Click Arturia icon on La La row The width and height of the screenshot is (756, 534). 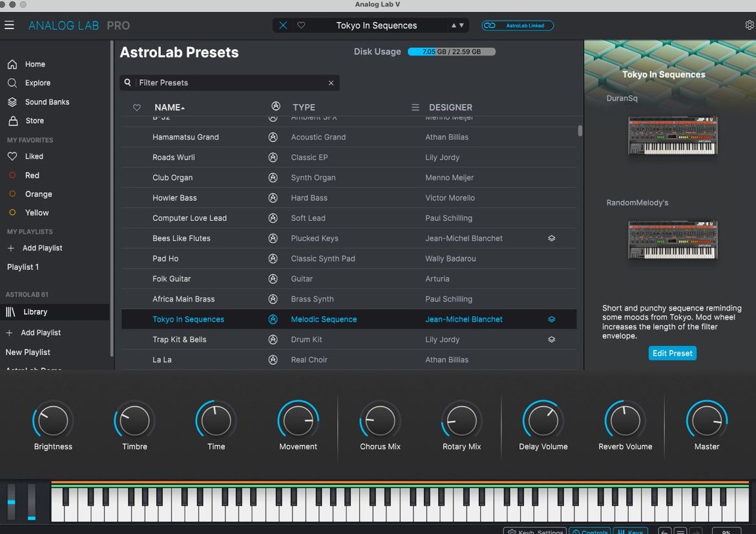(273, 360)
